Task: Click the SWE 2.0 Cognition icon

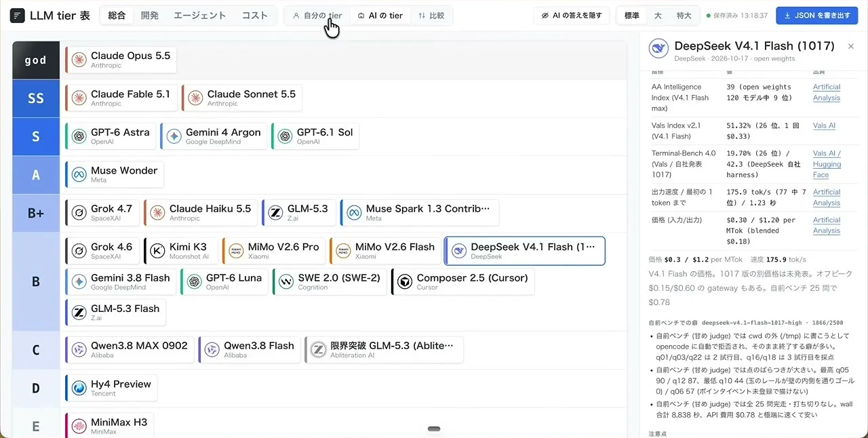Action: [x=286, y=282]
